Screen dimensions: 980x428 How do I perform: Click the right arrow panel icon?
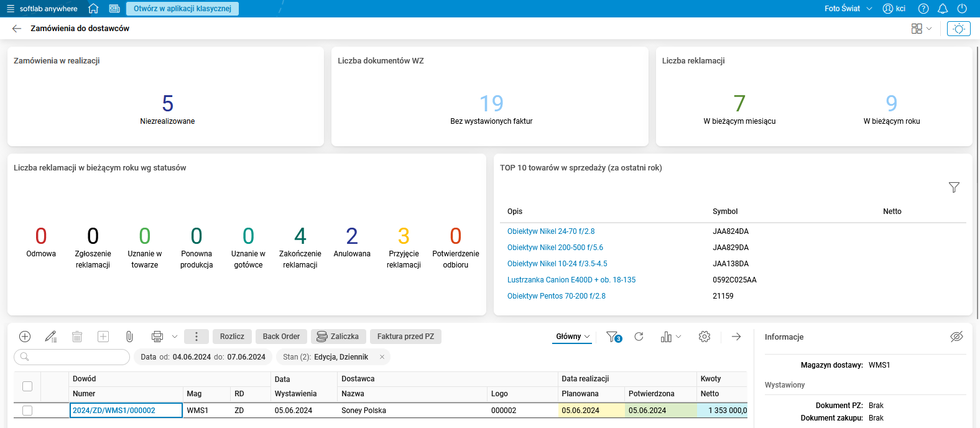(x=736, y=337)
